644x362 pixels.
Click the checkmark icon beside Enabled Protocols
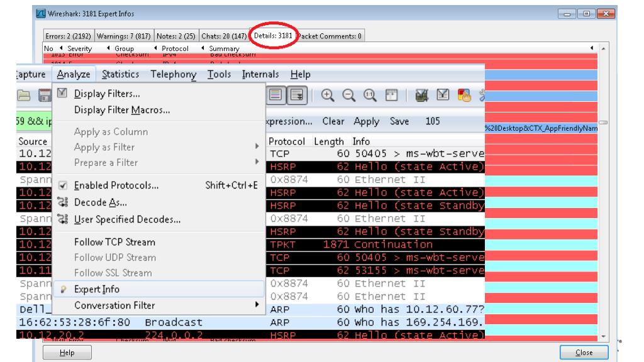tap(63, 185)
